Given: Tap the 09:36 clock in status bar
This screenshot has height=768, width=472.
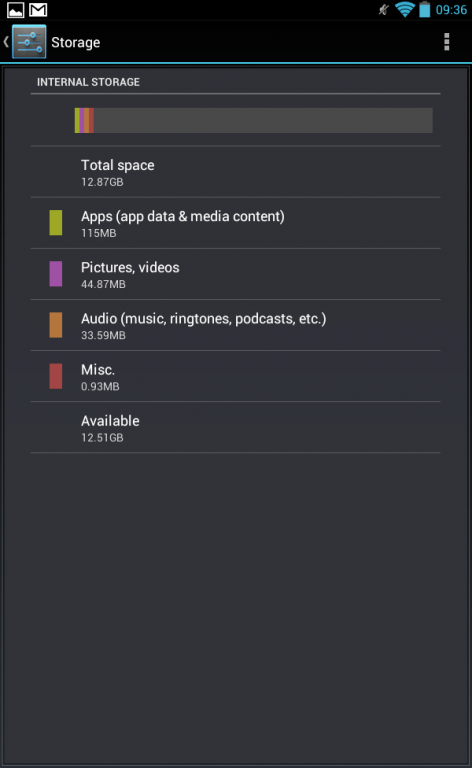Looking at the screenshot, I should tap(451, 10).
